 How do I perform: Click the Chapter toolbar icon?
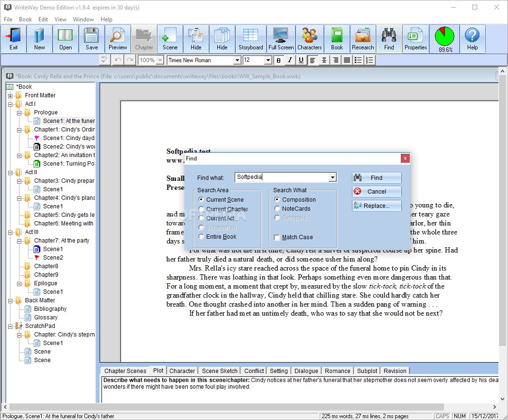tap(144, 39)
